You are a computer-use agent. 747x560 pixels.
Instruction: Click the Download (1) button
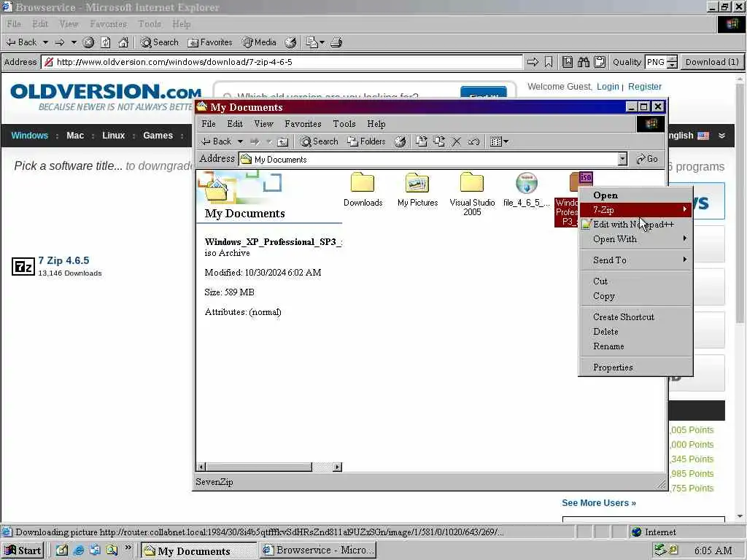(712, 62)
